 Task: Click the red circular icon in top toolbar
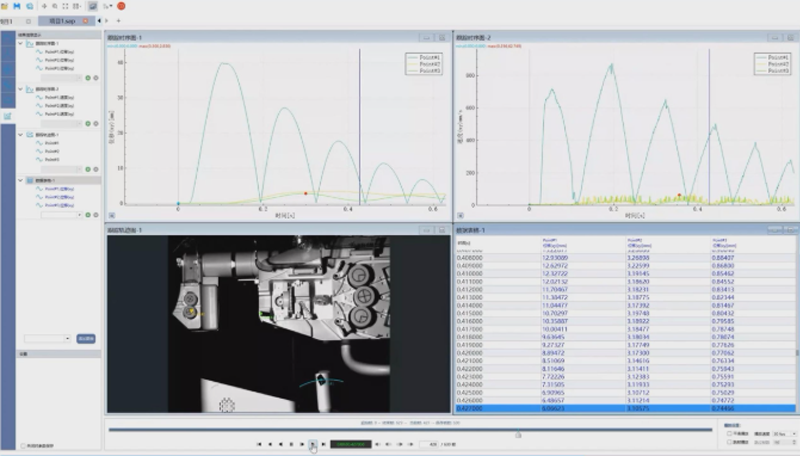coord(121,6)
